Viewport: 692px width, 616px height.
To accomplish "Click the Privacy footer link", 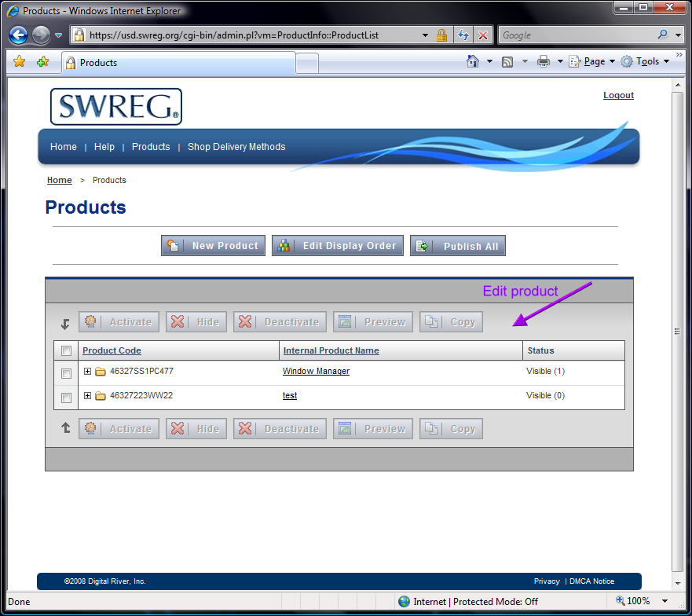I will point(547,581).
